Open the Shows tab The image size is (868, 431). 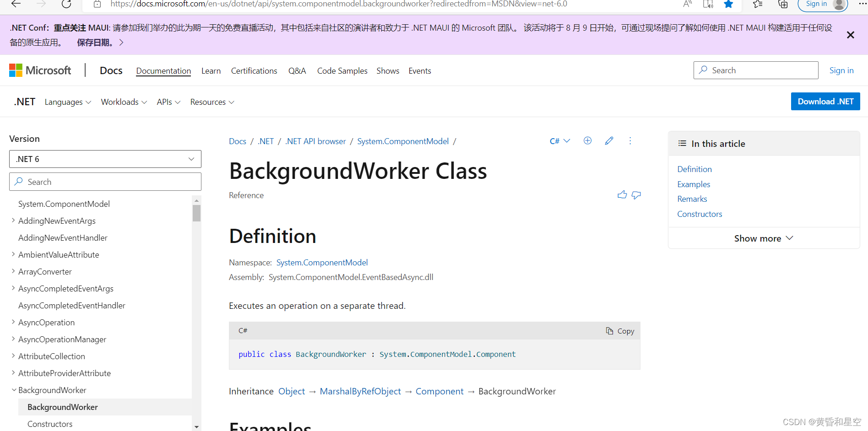[x=388, y=71]
